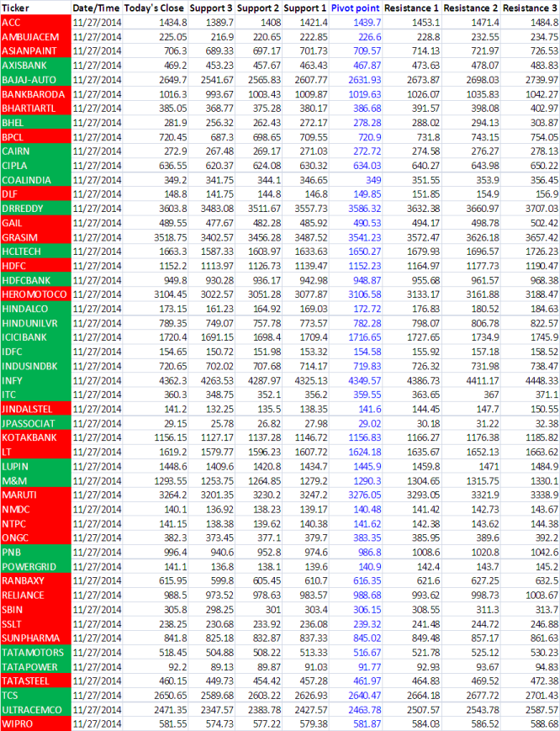The height and width of the screenshot is (731, 560).
Task: Click the HCLTECH ticker cell
Action: click(35, 252)
